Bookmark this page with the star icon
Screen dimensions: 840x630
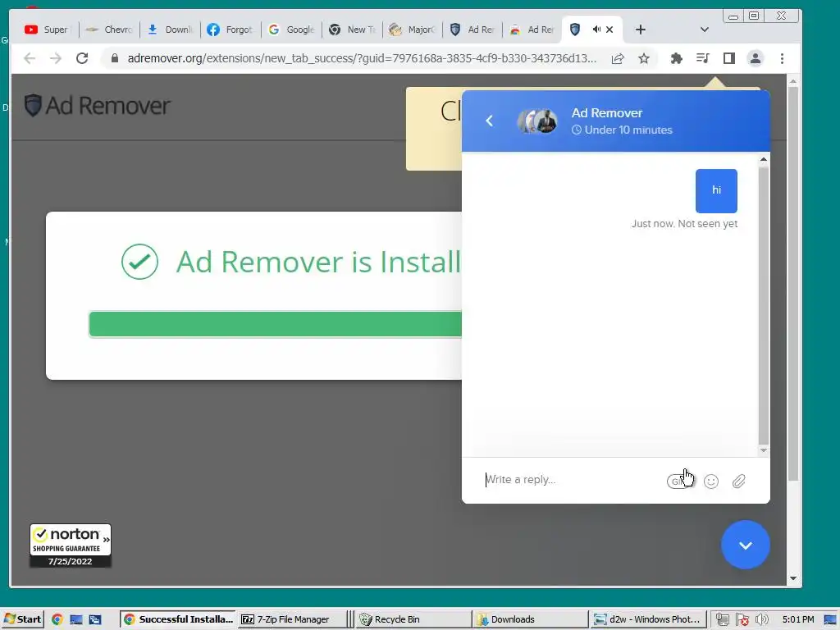click(643, 58)
